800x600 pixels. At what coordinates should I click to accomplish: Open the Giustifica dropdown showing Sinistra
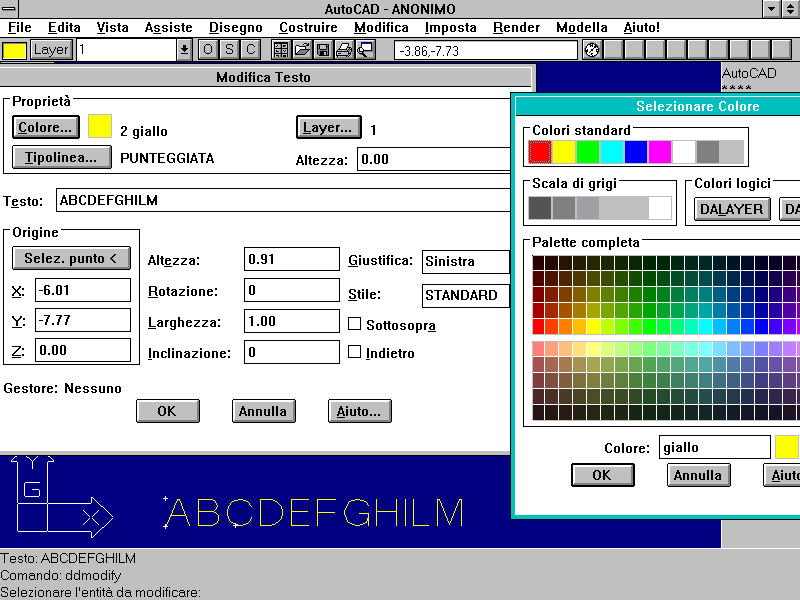click(466, 262)
